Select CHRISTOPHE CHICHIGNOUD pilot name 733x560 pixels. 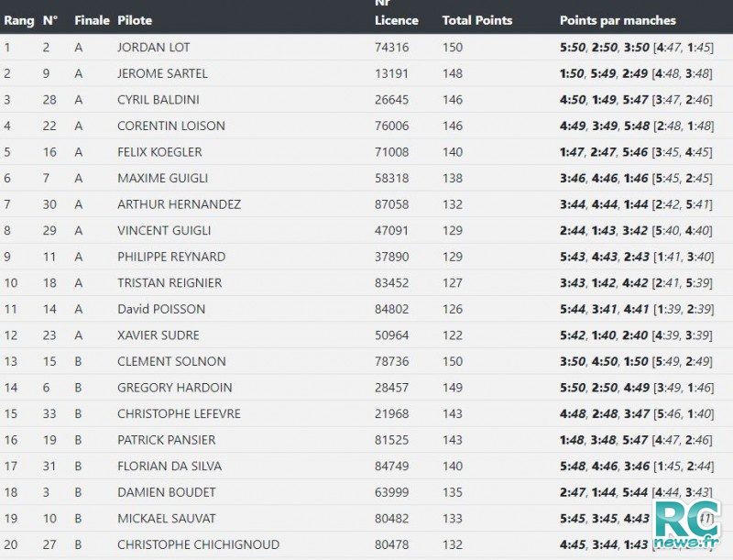(x=198, y=544)
